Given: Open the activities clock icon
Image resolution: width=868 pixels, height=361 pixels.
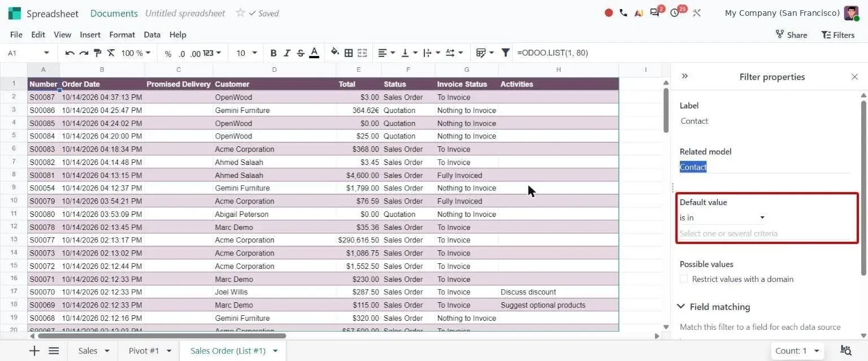Looking at the screenshot, I should tap(676, 12).
